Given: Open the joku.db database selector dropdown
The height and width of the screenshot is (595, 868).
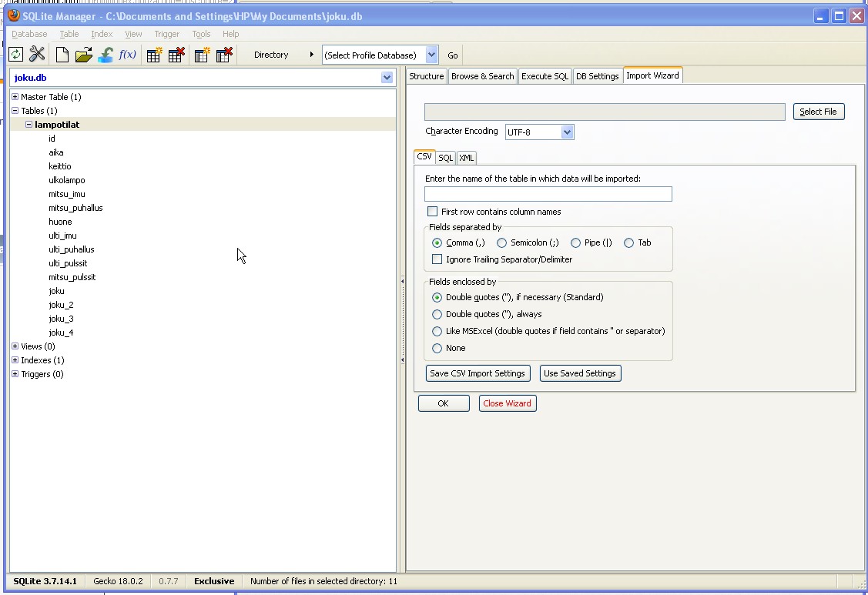Looking at the screenshot, I should (x=387, y=78).
